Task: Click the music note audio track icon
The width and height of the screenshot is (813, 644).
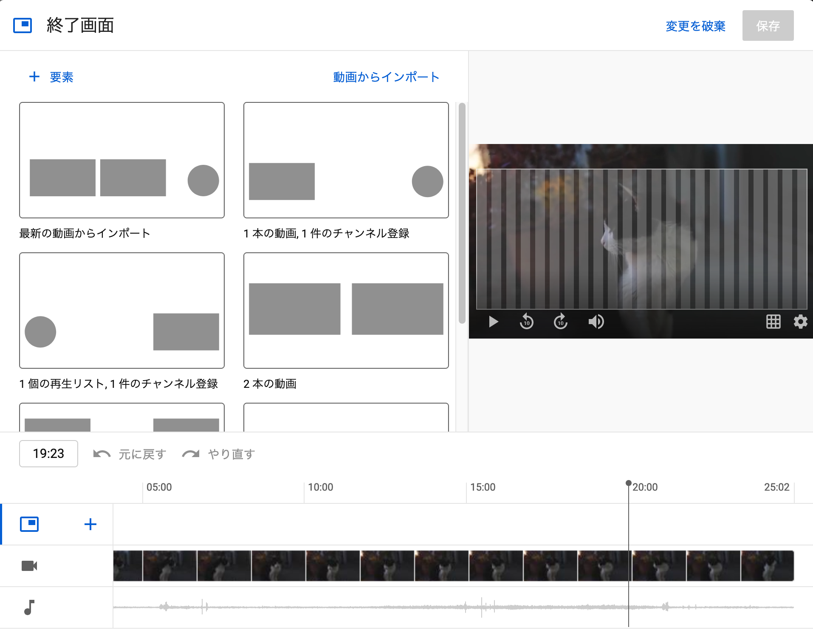Action: (x=29, y=607)
